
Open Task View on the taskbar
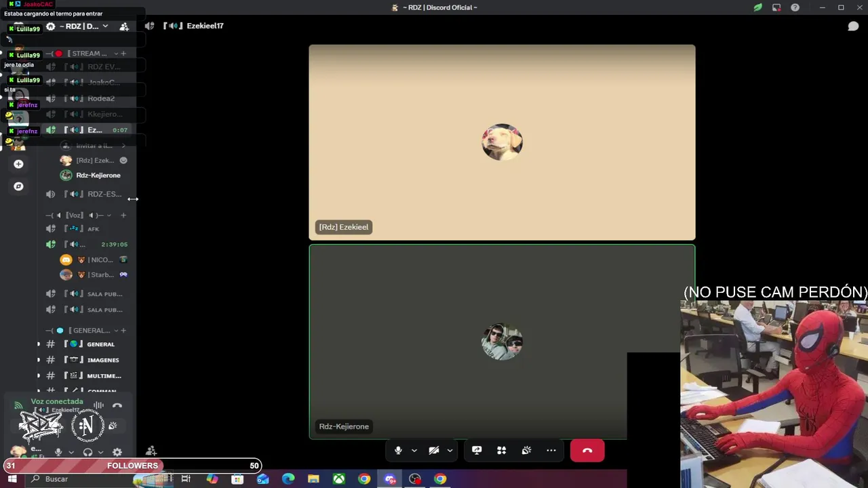pos(186,479)
